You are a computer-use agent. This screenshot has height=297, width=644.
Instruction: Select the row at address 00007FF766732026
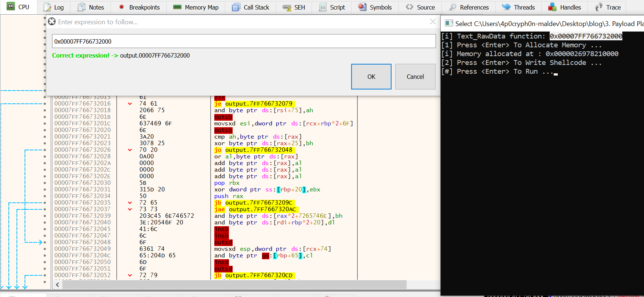click(x=205, y=150)
